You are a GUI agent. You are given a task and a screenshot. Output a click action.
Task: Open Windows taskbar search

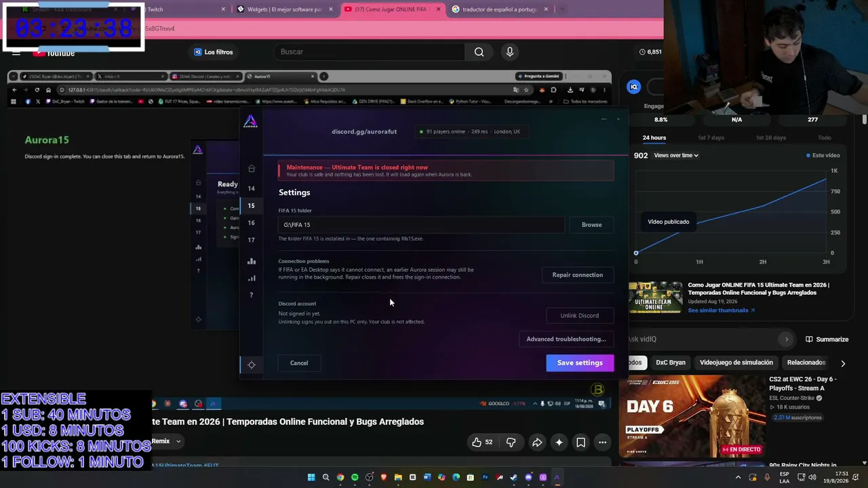[x=326, y=477]
